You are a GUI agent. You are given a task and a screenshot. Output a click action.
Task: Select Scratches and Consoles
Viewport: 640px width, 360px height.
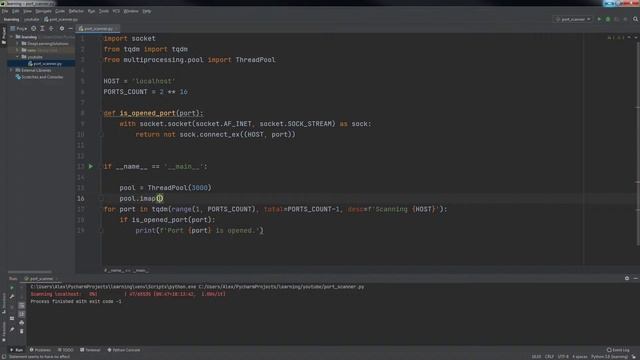coord(40,77)
